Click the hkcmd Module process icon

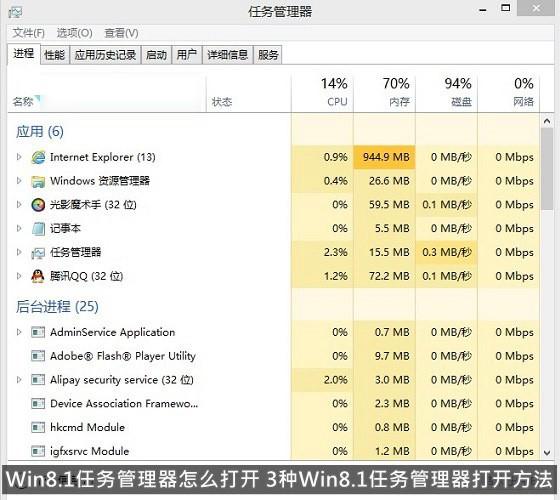click(38, 427)
